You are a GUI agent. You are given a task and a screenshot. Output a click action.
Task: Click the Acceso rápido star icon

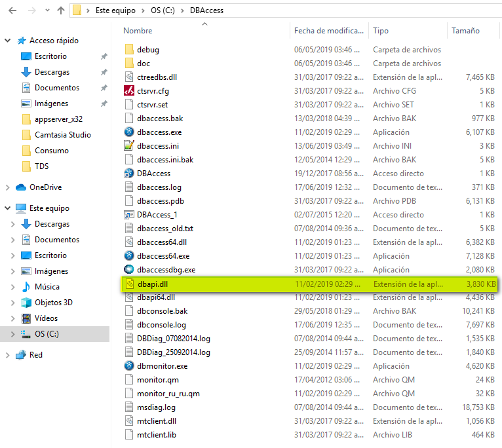(22, 41)
